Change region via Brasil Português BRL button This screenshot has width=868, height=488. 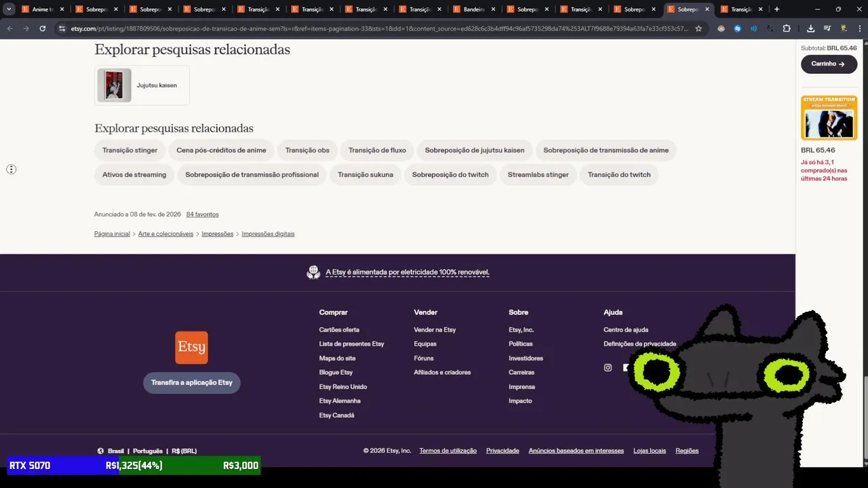click(147, 451)
